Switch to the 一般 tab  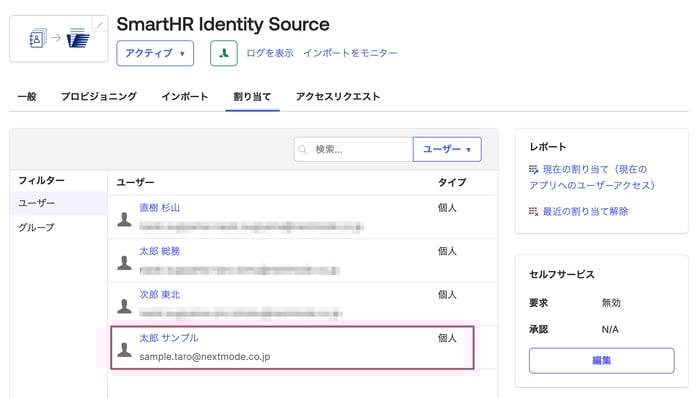click(x=27, y=96)
